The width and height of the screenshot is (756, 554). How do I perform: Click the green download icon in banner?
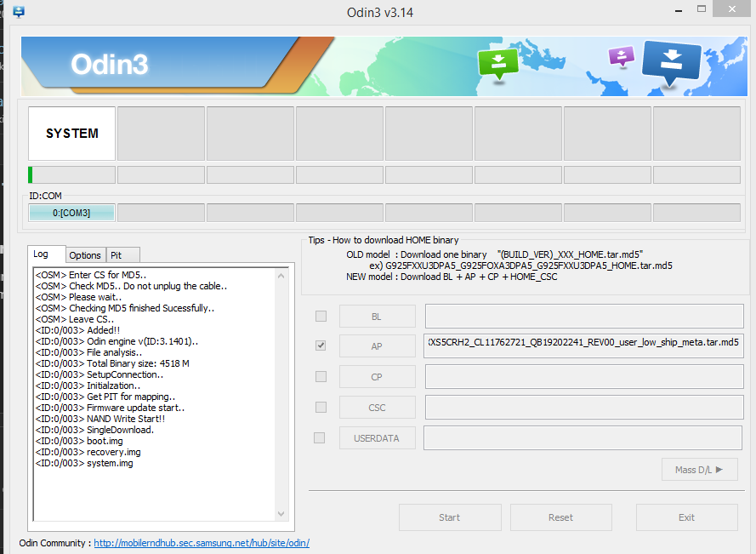pyautogui.click(x=498, y=63)
